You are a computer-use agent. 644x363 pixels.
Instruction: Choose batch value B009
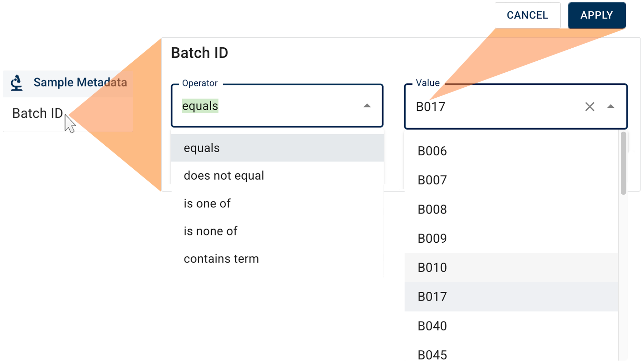(432, 239)
